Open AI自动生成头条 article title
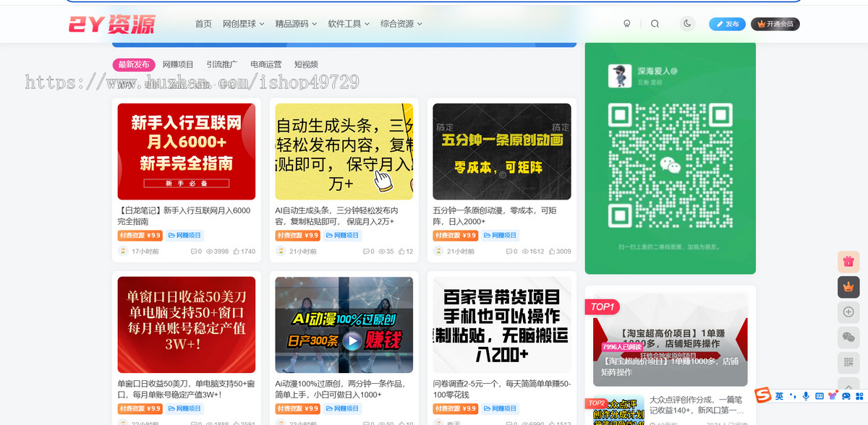The height and width of the screenshot is (425, 868). (337, 215)
